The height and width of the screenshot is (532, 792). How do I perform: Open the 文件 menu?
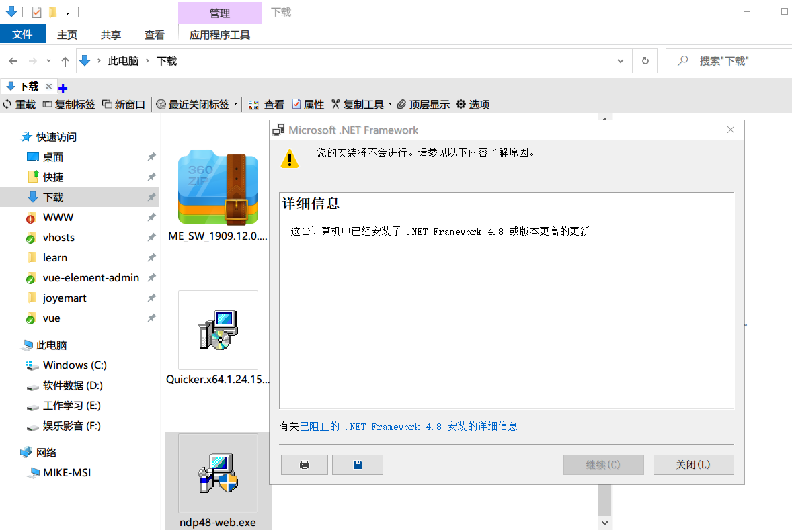click(x=22, y=34)
